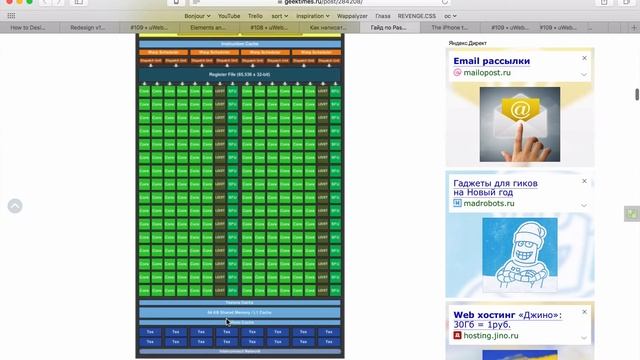
Task: Open the Wappalyzer bookmark
Action: click(x=352, y=16)
